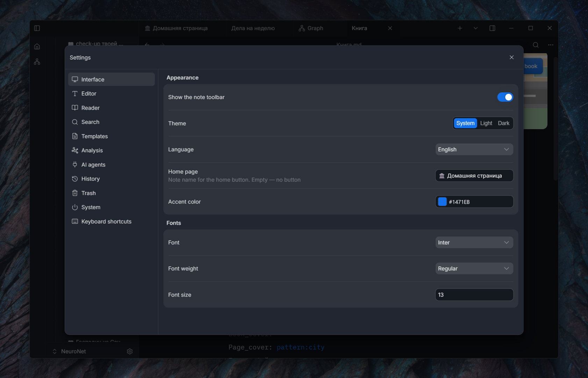
Task: Expand the tab list chevron in title bar
Action: point(475,28)
